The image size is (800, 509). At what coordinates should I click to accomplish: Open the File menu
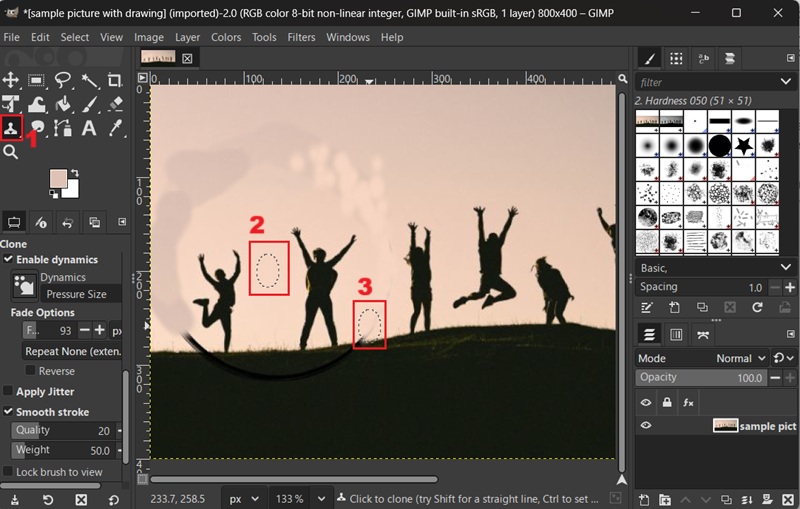tap(11, 37)
